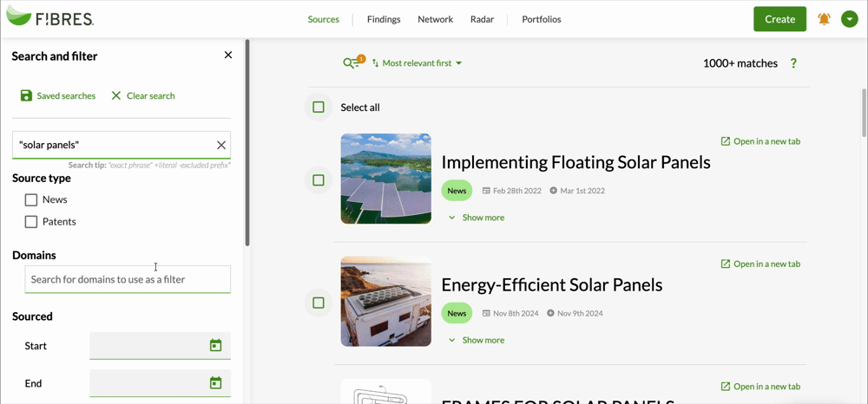Click the News tag on Energy-Efficient Solar Panels
Screen dimensions: 868x404
tap(457, 313)
